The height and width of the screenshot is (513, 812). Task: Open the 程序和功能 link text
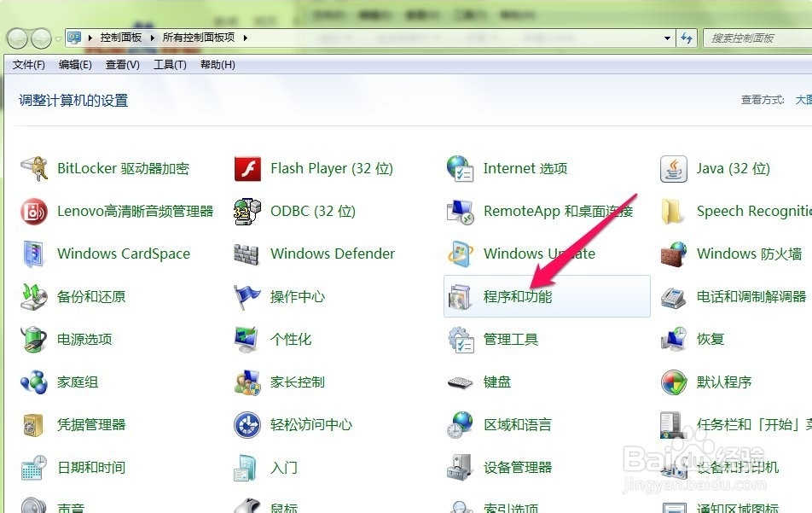click(x=518, y=297)
